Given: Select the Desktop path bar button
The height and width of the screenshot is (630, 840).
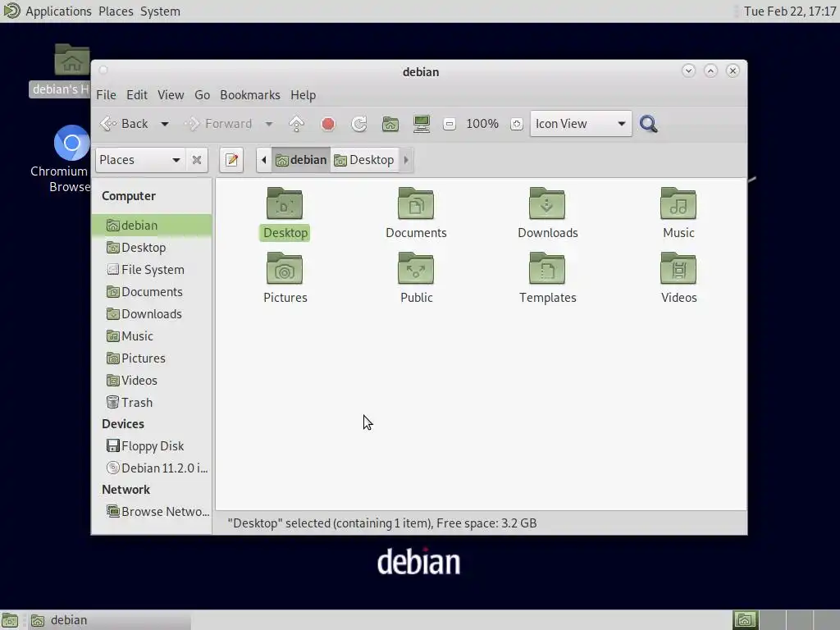Looking at the screenshot, I should [x=364, y=160].
